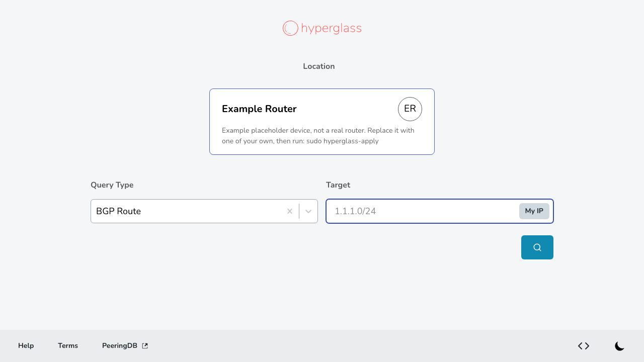Image resolution: width=644 pixels, height=362 pixels.
Task: Open the code brackets icon in the footer
Action: coord(584,346)
